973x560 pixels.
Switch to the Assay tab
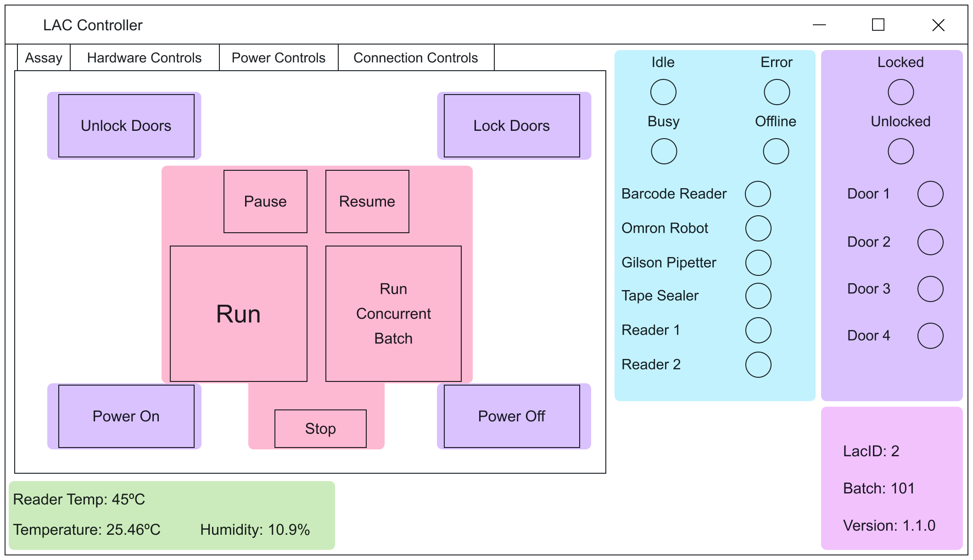click(x=44, y=57)
